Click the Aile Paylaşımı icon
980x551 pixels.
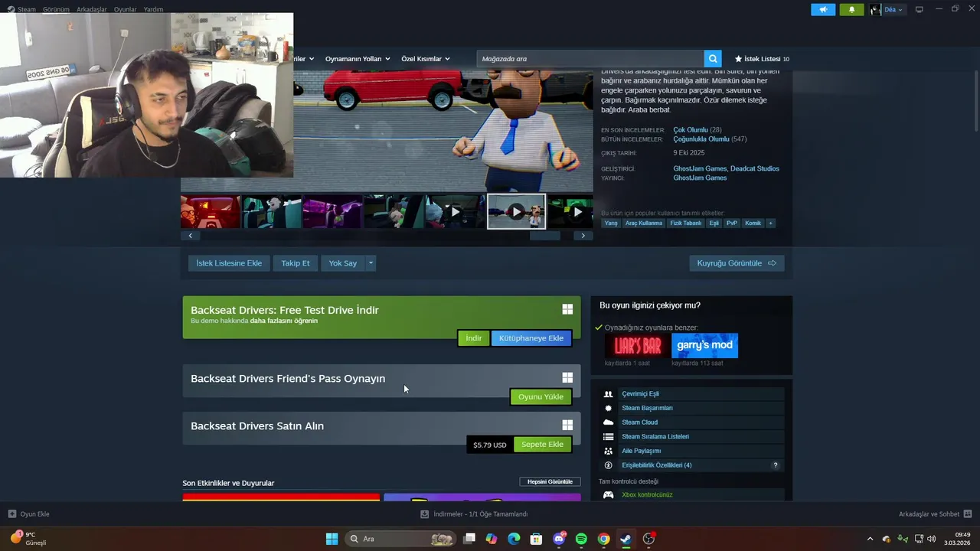point(609,451)
